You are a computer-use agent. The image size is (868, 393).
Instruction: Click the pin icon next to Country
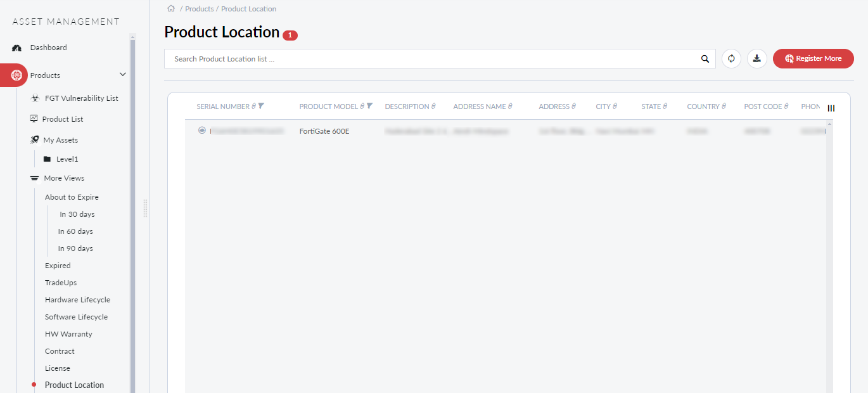(x=724, y=106)
